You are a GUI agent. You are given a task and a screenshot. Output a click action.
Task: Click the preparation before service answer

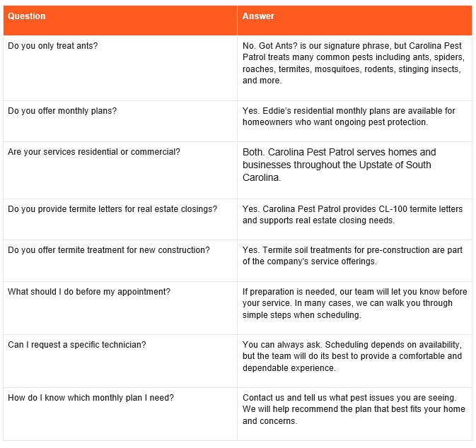(x=354, y=303)
